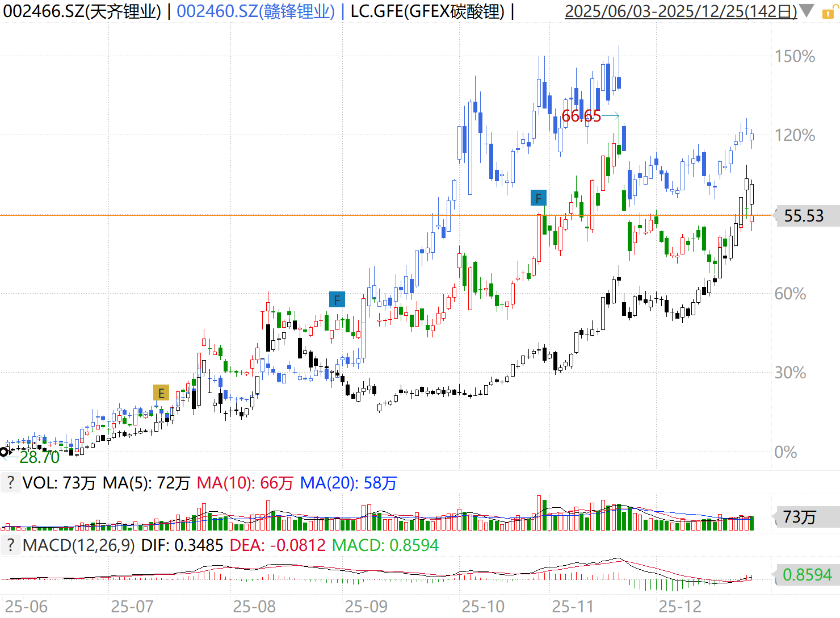The height and width of the screenshot is (618, 840).
Task: Click the black circle playback marker at chart start
Action: pyautogui.click(x=4, y=452)
